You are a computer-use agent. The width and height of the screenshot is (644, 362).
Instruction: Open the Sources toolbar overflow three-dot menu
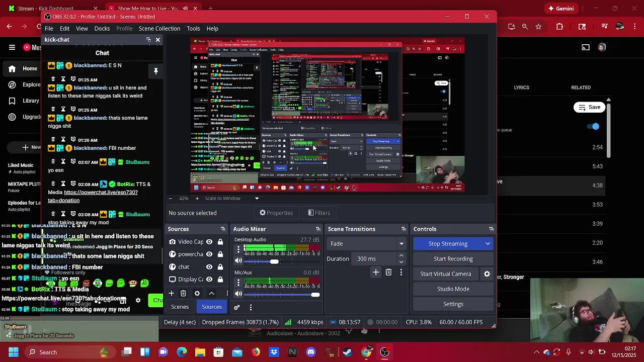[227, 294]
